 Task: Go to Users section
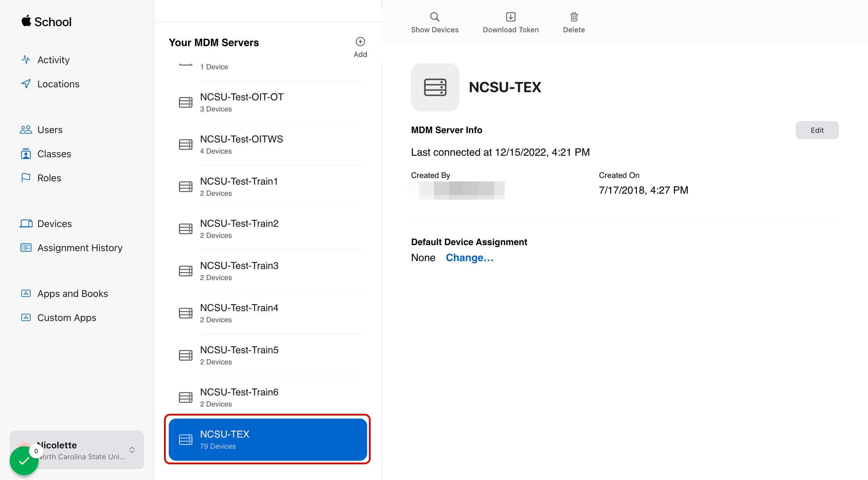42,129
